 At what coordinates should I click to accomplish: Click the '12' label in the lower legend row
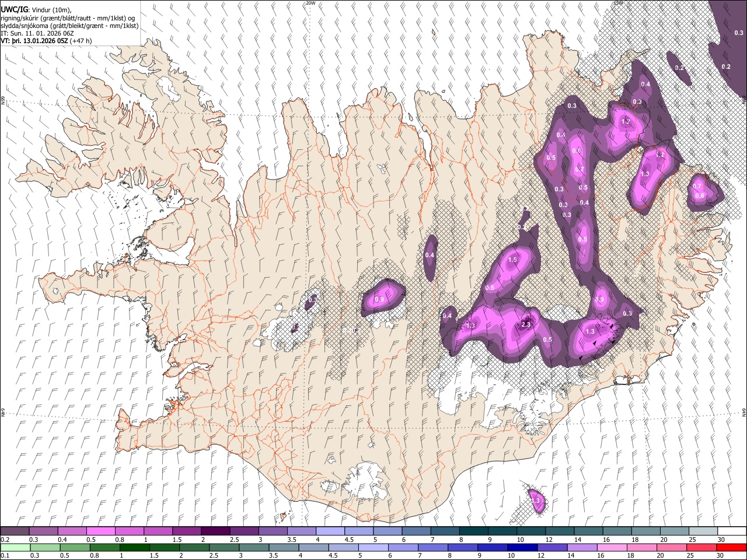(542, 556)
